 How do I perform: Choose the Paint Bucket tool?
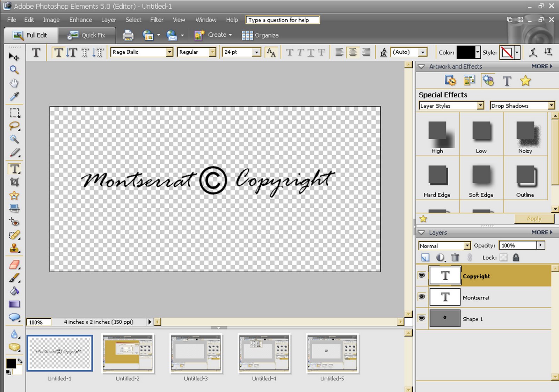tap(14, 291)
